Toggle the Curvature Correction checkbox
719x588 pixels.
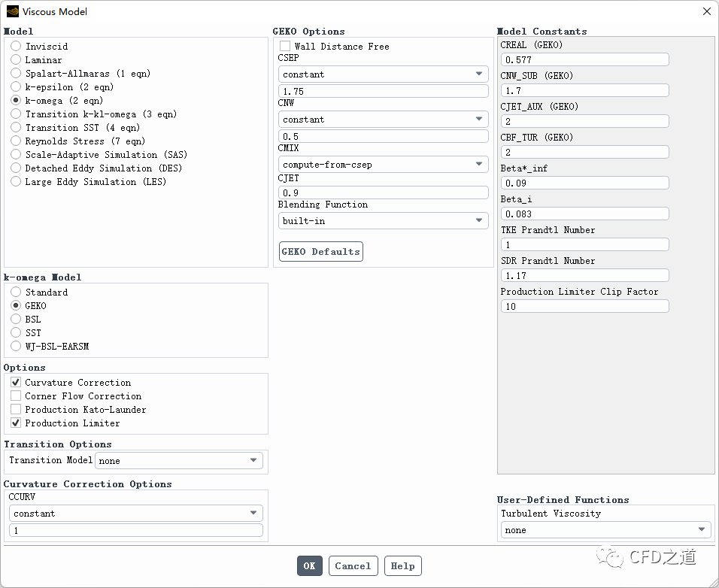[16, 383]
